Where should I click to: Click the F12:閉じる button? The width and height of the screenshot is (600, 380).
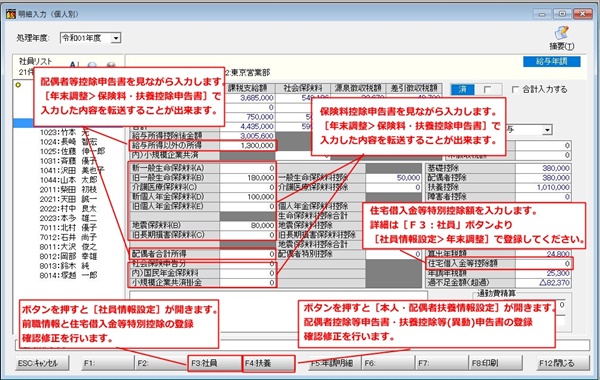(563, 363)
